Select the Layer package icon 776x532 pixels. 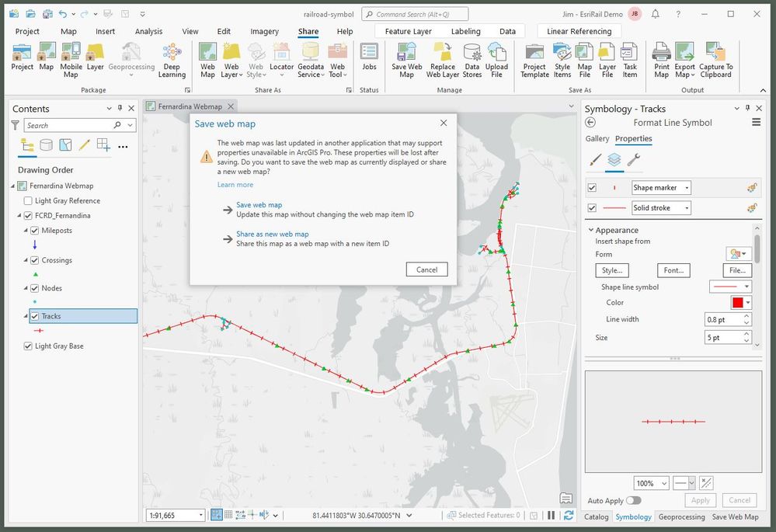pos(95,57)
